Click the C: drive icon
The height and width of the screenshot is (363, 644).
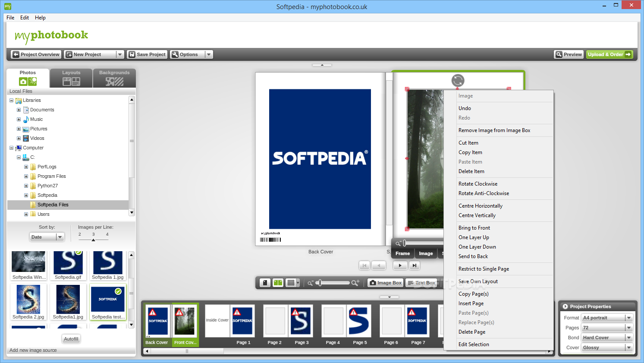(x=26, y=158)
